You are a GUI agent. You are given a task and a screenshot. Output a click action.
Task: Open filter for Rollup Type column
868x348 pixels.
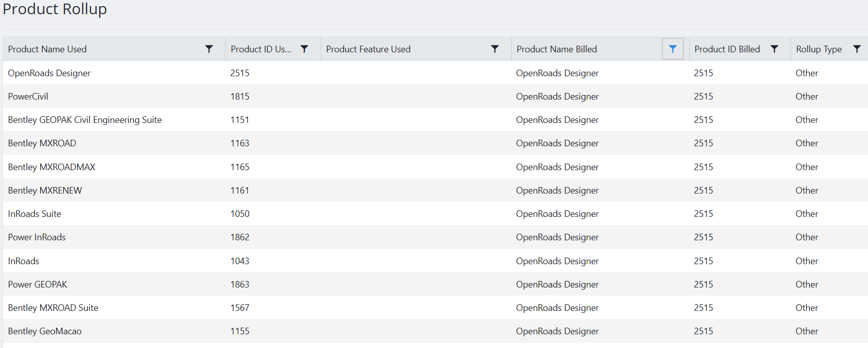coord(857,49)
